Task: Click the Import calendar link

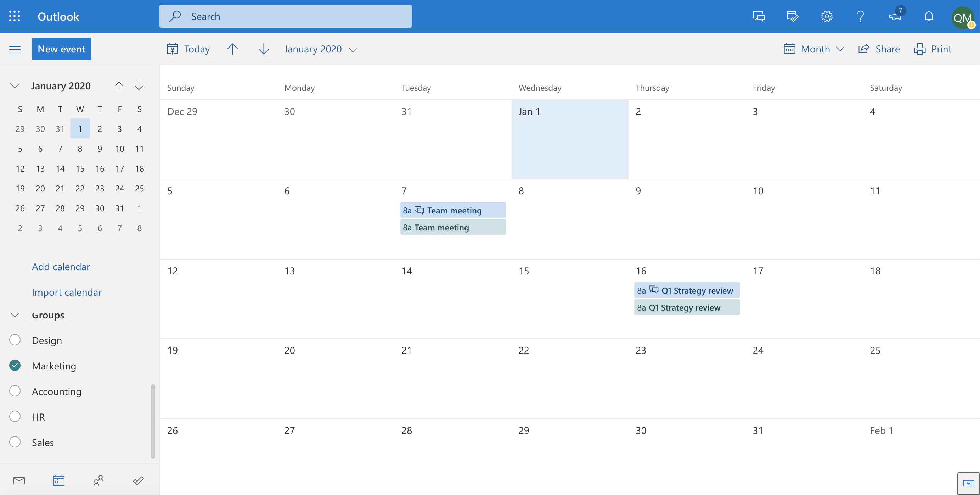Action: [x=67, y=292]
